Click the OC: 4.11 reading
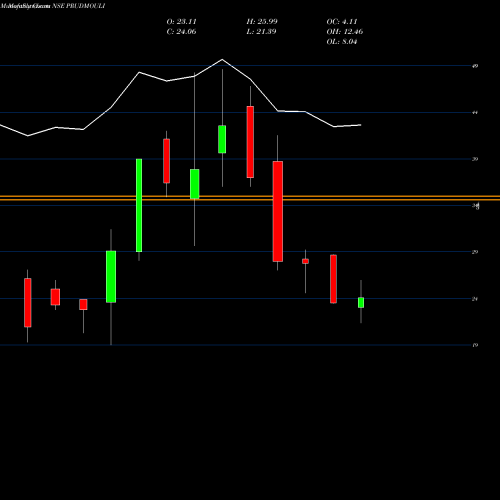This screenshot has height=500, width=500. coord(342,21)
